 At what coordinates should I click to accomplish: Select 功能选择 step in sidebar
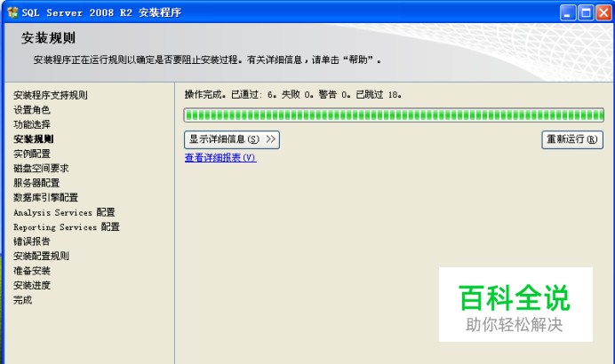pos(32,124)
